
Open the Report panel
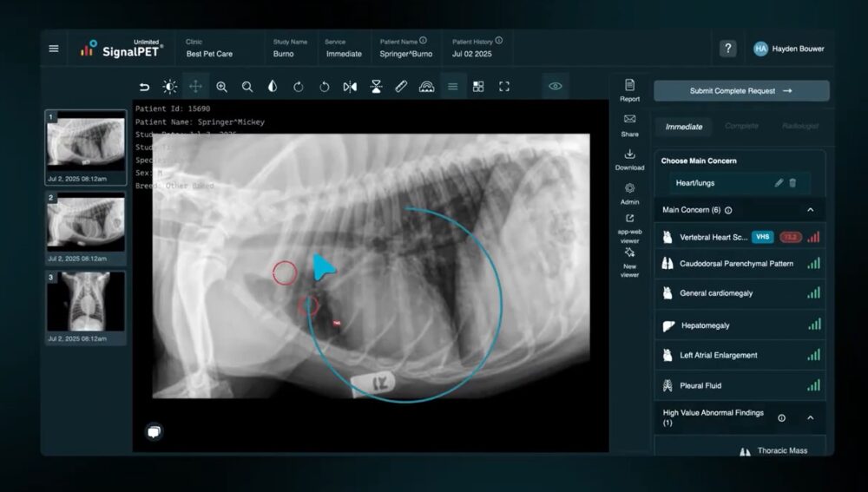tap(629, 91)
